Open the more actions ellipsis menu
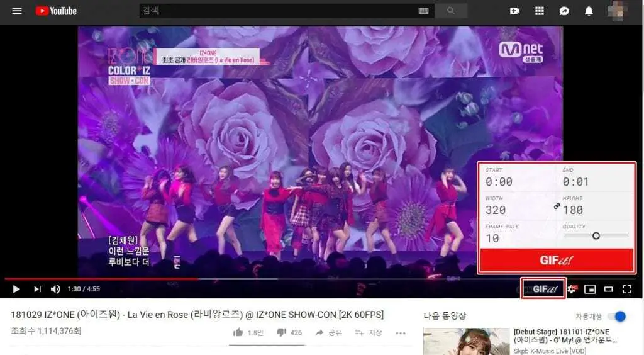 coord(401,333)
